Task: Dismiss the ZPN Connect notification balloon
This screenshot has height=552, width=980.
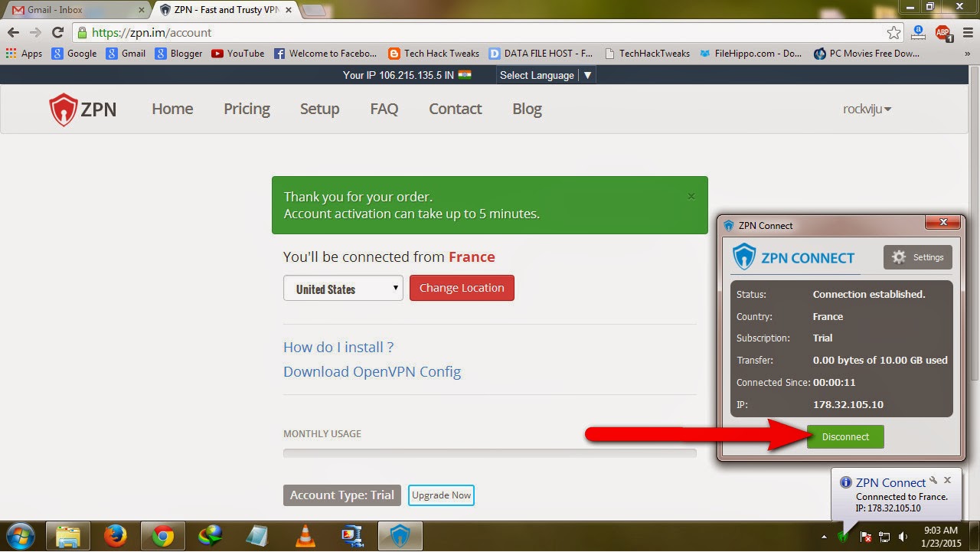Action: coord(948,481)
